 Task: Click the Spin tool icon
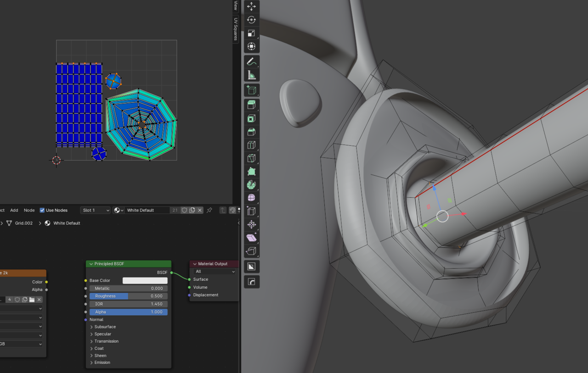tap(251, 185)
